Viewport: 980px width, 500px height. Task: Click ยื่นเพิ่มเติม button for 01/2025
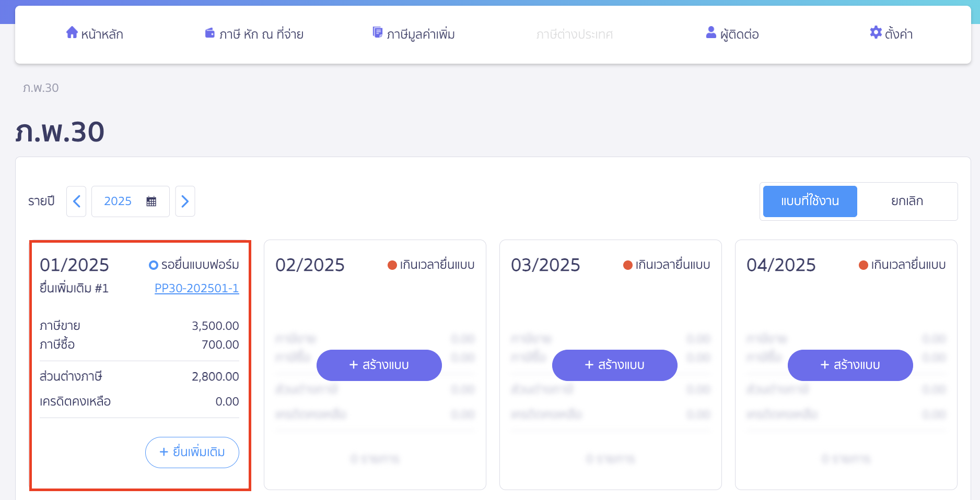point(192,452)
